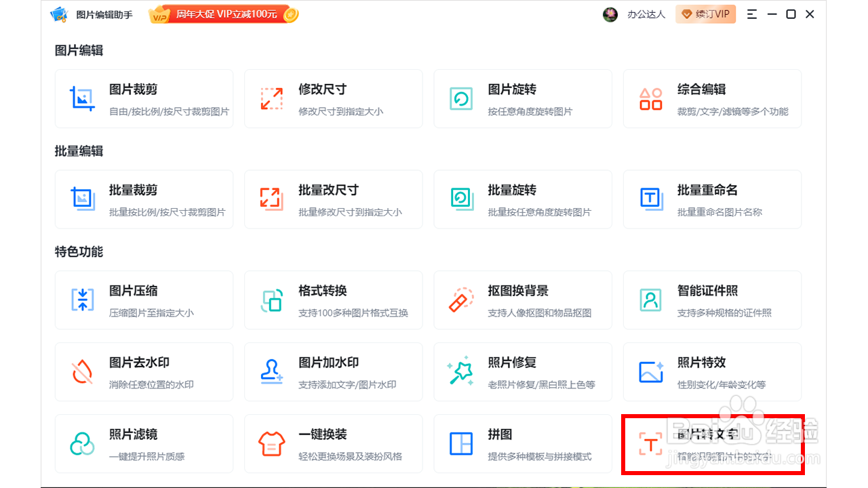
Task: Open the 格式转换 format conversion icon
Action: (271, 300)
